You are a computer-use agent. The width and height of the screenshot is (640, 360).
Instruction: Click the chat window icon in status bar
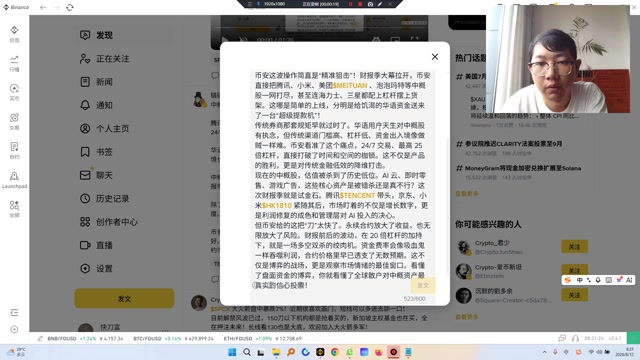562,338
